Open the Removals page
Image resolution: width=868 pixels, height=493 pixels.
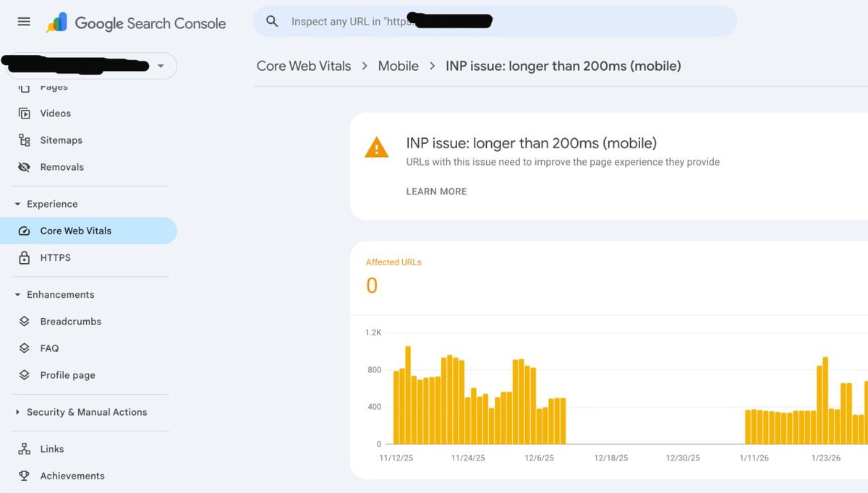coord(62,167)
